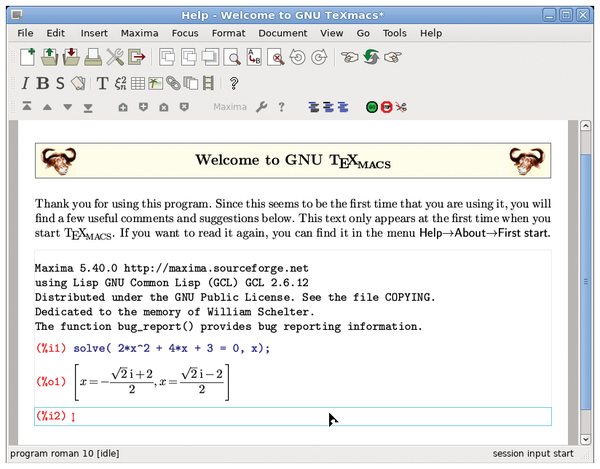Open a file using the load icon

point(49,57)
